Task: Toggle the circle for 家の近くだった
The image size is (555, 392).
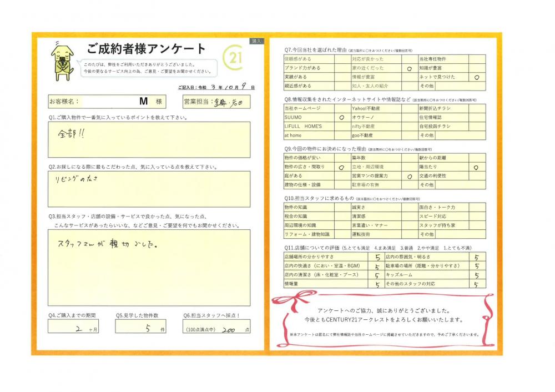Action: pos(408,68)
